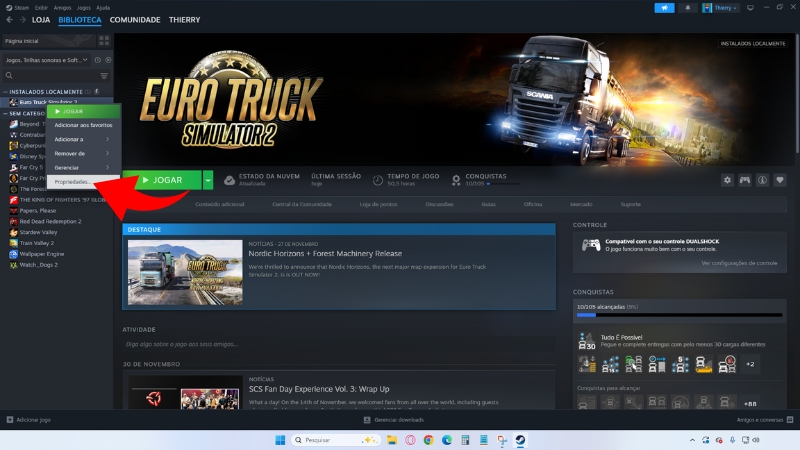Viewport: 800px width, 450px height.
Task: Sort library by recent activity clock icon
Action: (97, 60)
